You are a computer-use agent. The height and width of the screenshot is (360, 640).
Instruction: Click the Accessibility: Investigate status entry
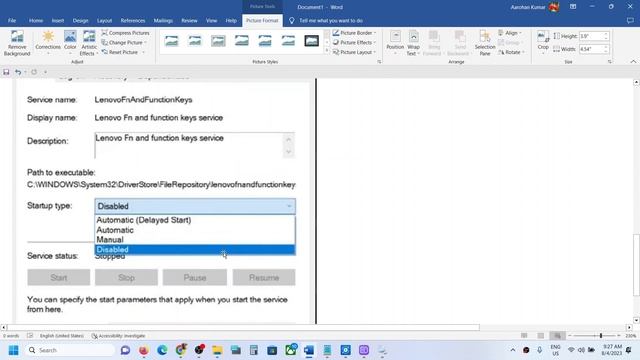coord(119,336)
